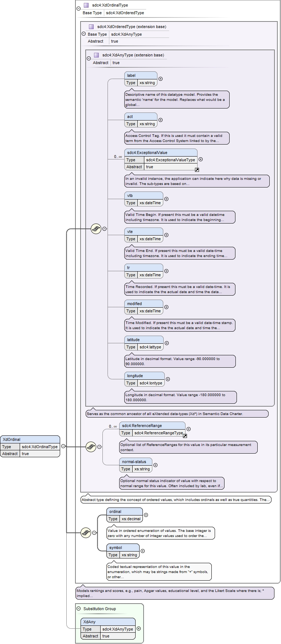Click the sequence compositor icon beside the XdAnyType elements
Screen dimensions: 281x644
[96, 229]
